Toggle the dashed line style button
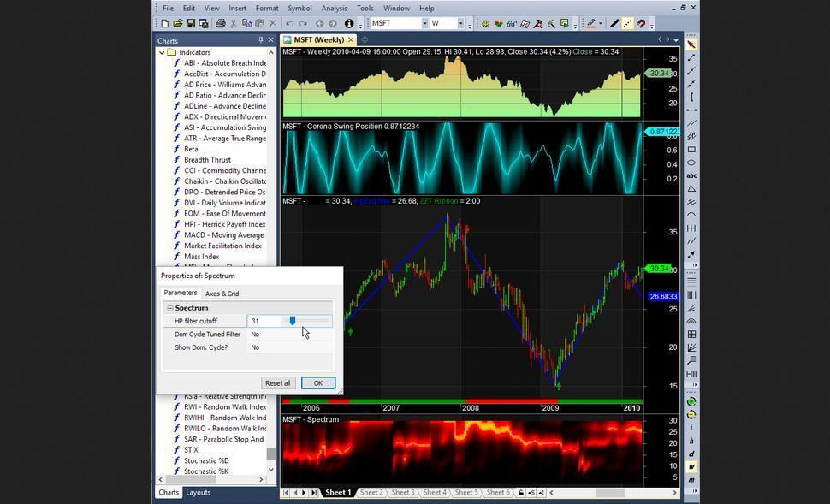The width and height of the screenshot is (830, 504). (x=627, y=23)
